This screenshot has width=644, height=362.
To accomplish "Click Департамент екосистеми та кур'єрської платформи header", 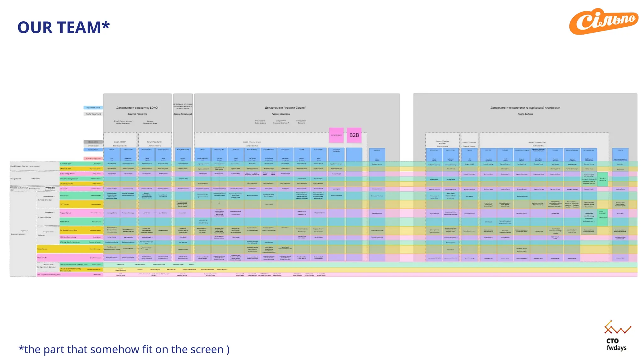I will [525, 108].
